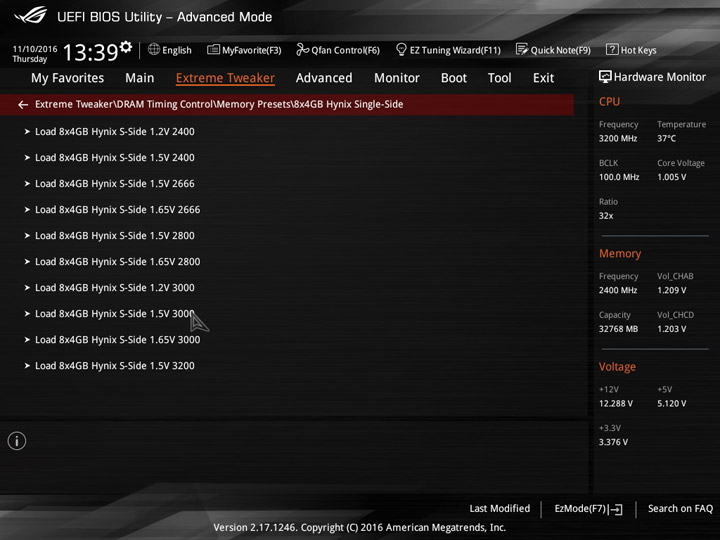Expand arrow for 1.2V 2400 preset
Image resolution: width=720 pixels, height=540 pixels.
[27, 132]
